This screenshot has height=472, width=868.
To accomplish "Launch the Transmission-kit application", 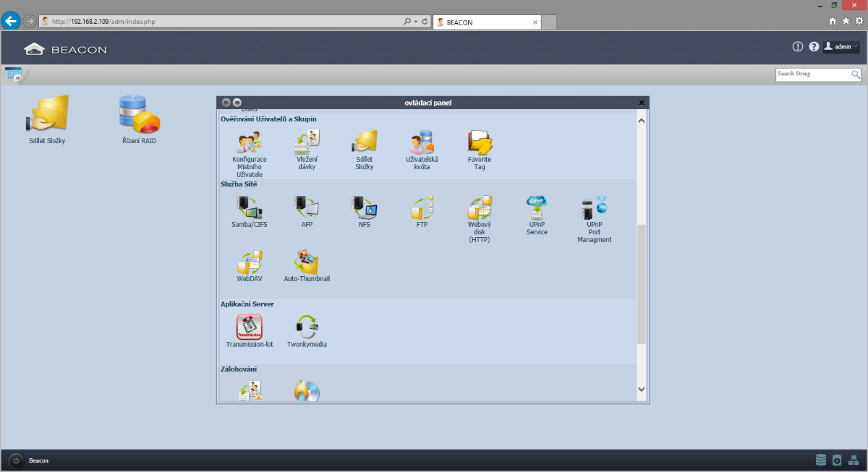I will (249, 327).
